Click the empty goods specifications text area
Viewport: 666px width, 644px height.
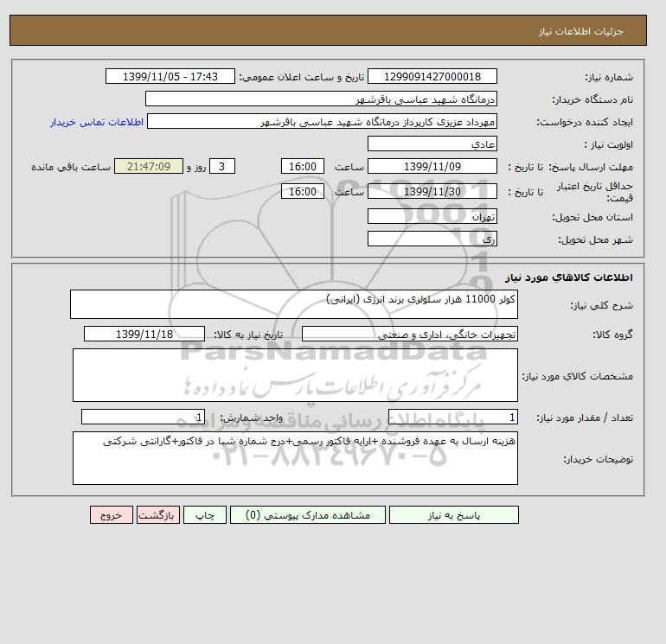(x=295, y=375)
